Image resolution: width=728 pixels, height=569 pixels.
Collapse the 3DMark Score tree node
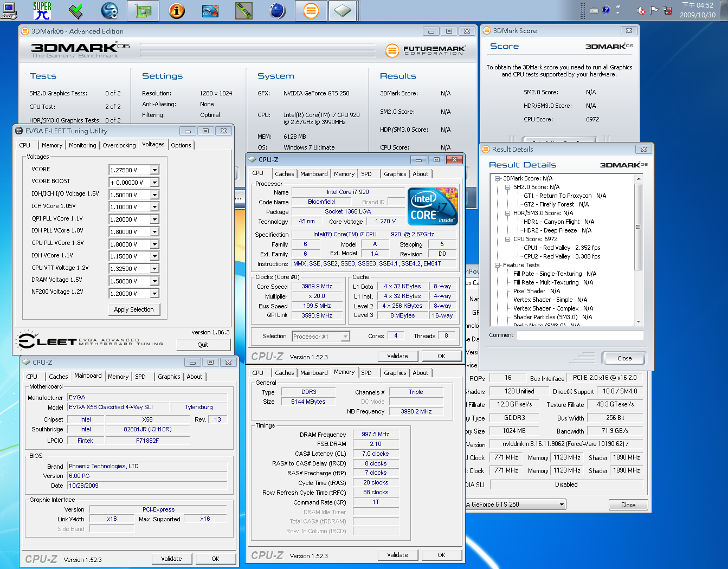tap(498, 178)
